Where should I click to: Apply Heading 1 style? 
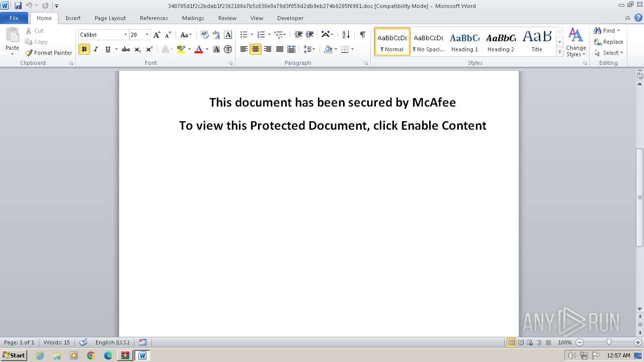[464, 42]
